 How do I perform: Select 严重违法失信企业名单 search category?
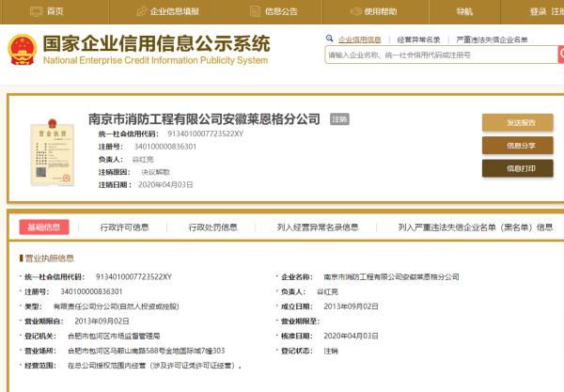pos(492,39)
